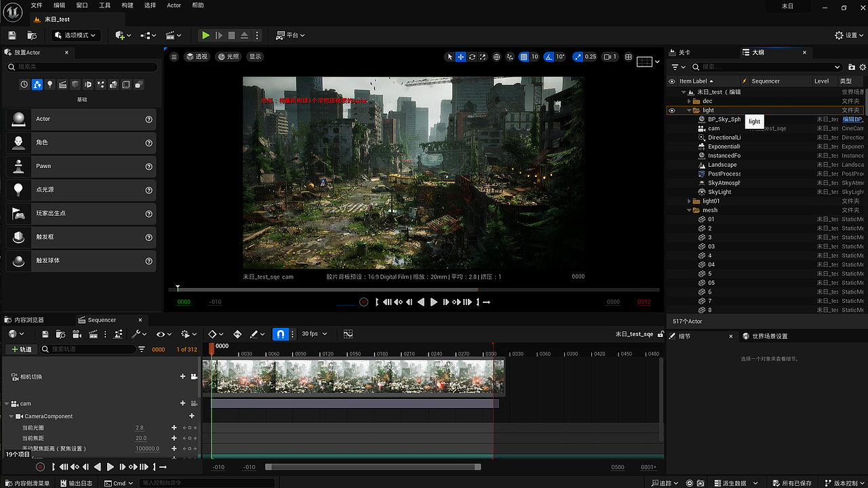Click the Stop simulation button in main toolbar

click(231, 35)
